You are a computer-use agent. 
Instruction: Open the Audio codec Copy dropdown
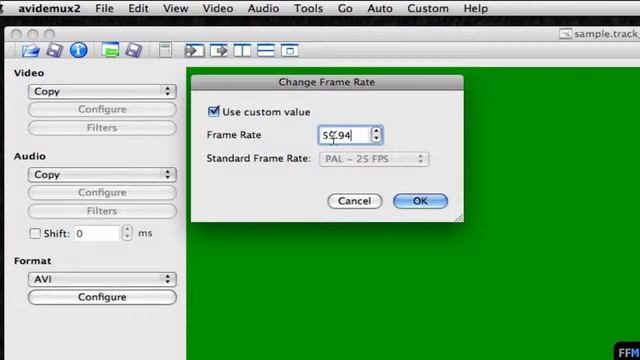(x=102, y=175)
